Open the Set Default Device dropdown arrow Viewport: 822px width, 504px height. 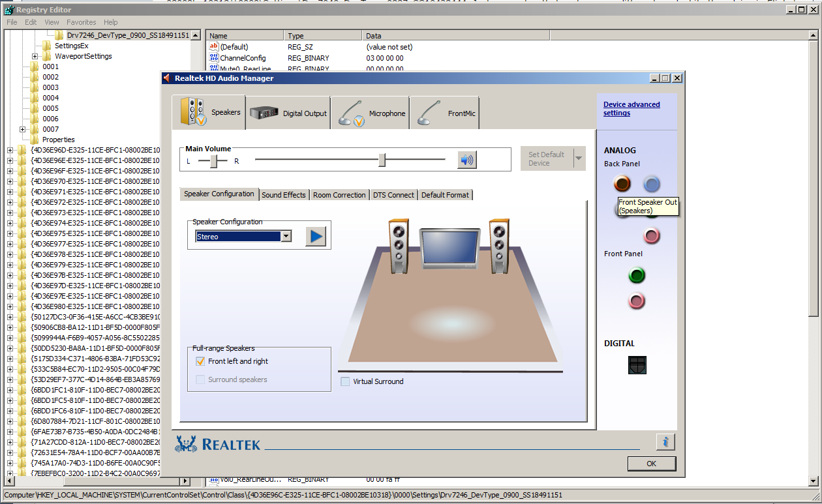click(579, 158)
